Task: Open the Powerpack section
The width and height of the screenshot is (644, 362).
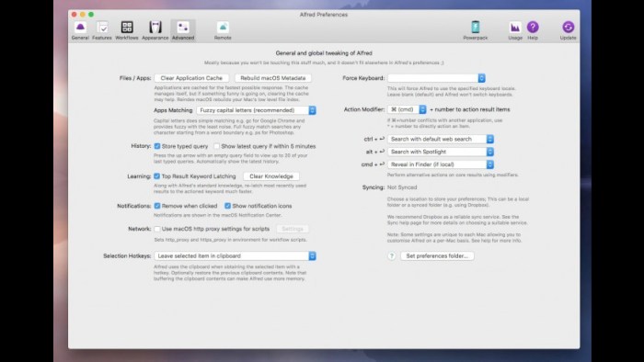Action: (476, 30)
